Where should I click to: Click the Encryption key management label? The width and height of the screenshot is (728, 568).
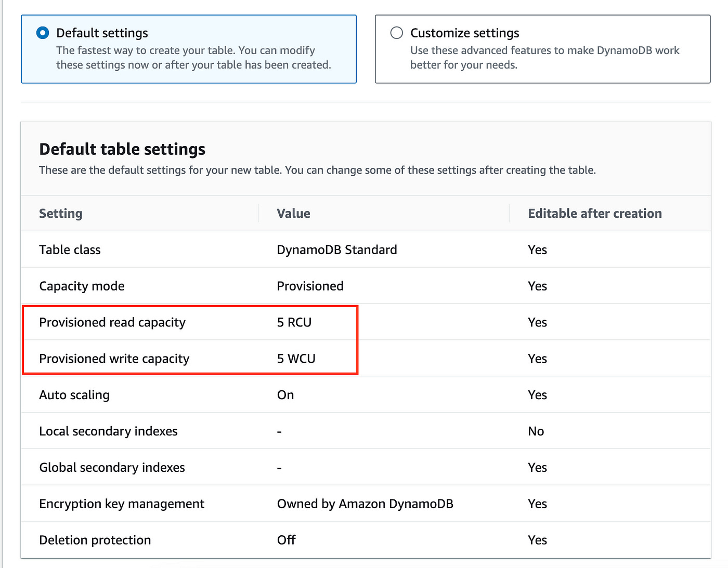122,504
